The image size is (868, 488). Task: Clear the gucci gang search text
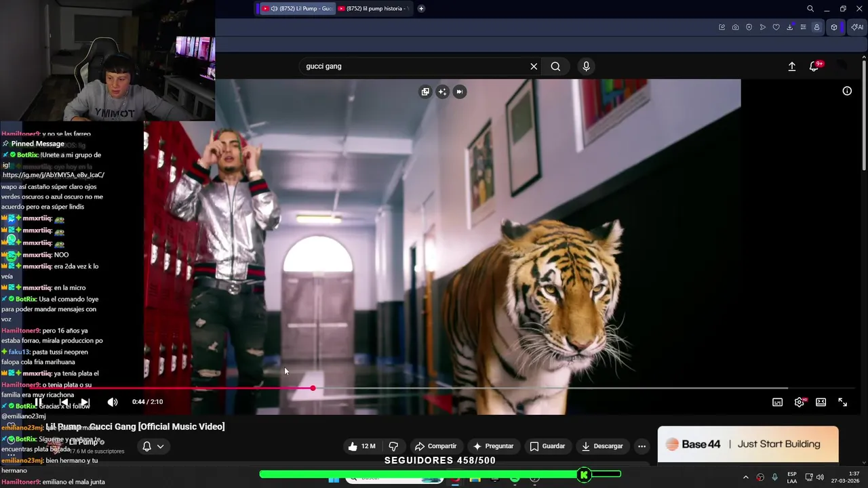(x=534, y=66)
